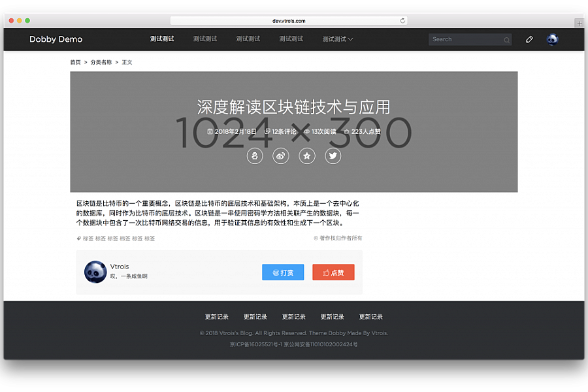This screenshot has height=392, width=588.
Task: Click the calendar icon beside 2018年2月18日
Action: [x=210, y=132]
